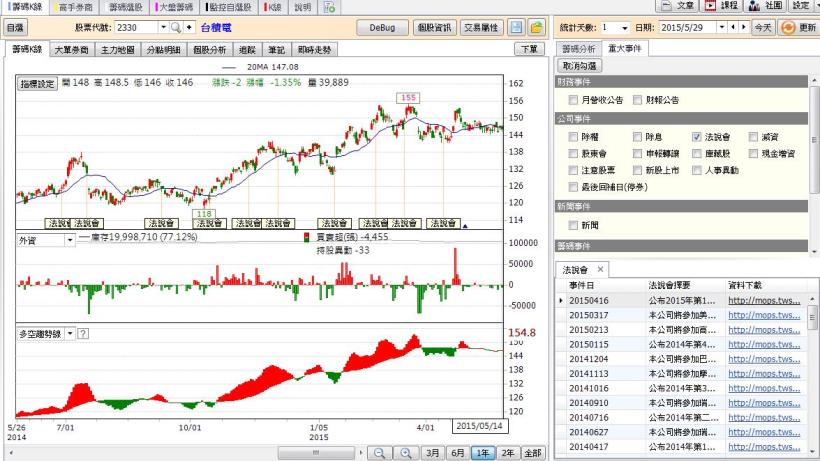Click 下單 order button
820x461 pixels.
tap(529, 49)
